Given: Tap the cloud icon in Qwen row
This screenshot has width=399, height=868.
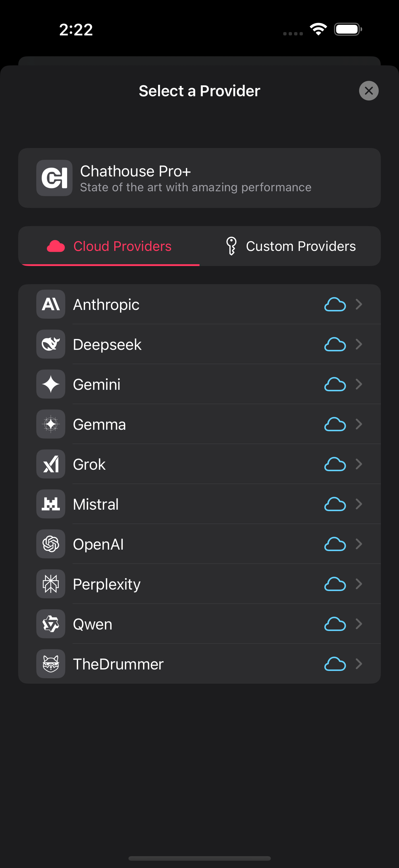Looking at the screenshot, I should point(335,624).
